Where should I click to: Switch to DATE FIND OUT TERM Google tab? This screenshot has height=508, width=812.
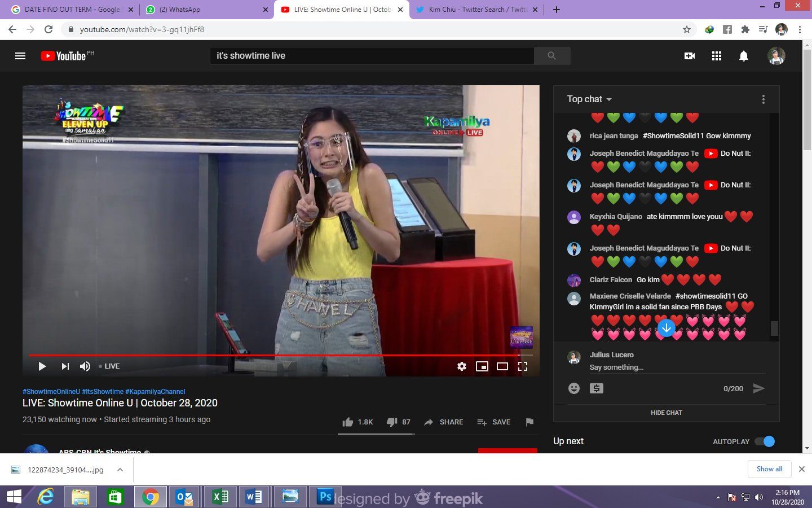71,10
